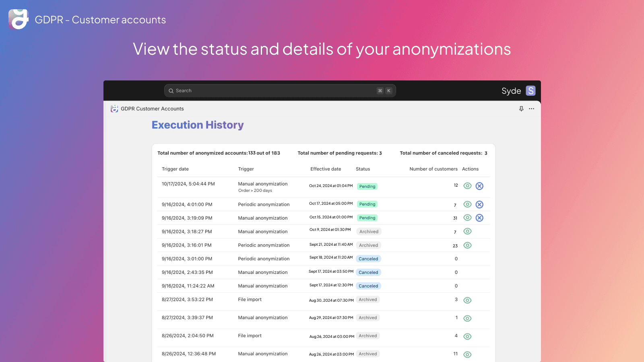Click the GDPR app logo in the banner
The image size is (644, 362).
coord(19,19)
